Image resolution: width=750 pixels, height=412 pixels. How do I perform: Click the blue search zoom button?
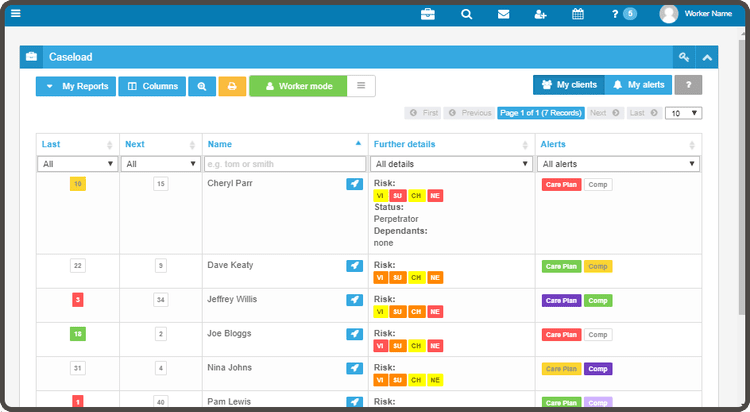click(x=202, y=86)
